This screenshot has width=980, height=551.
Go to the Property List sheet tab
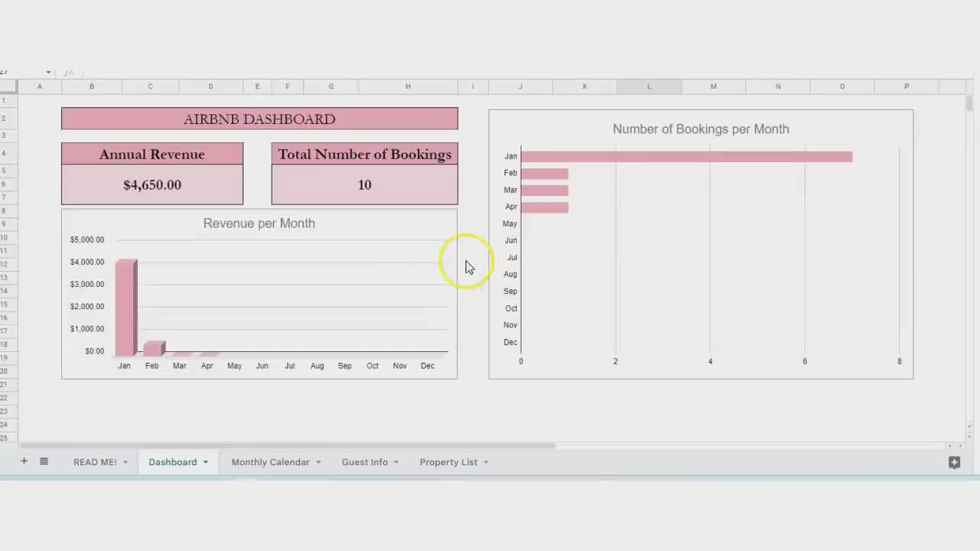448,462
